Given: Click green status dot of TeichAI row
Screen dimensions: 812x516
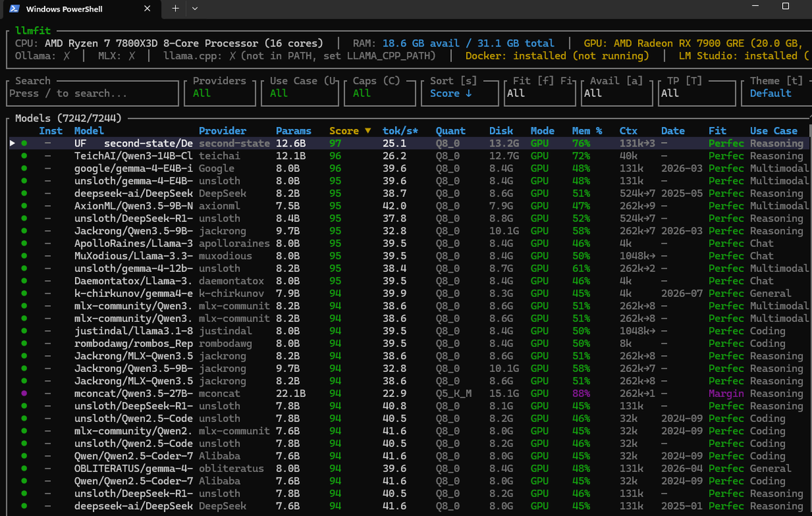Looking at the screenshot, I should click(24, 156).
